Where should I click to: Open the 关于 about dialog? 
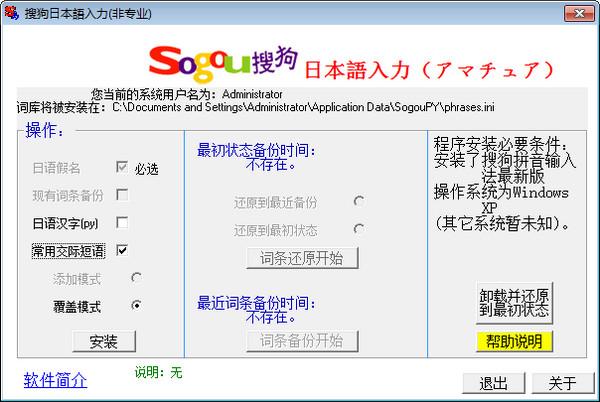[x=563, y=383]
